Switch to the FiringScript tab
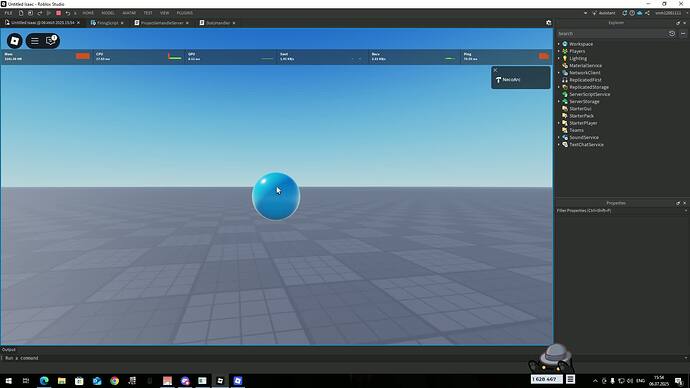 (x=107, y=23)
